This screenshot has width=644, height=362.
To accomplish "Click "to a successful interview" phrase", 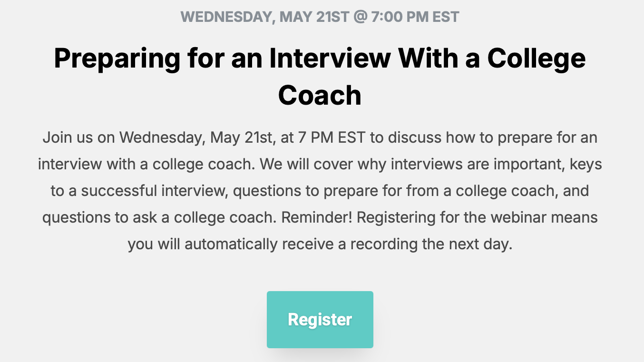I will (139, 191).
